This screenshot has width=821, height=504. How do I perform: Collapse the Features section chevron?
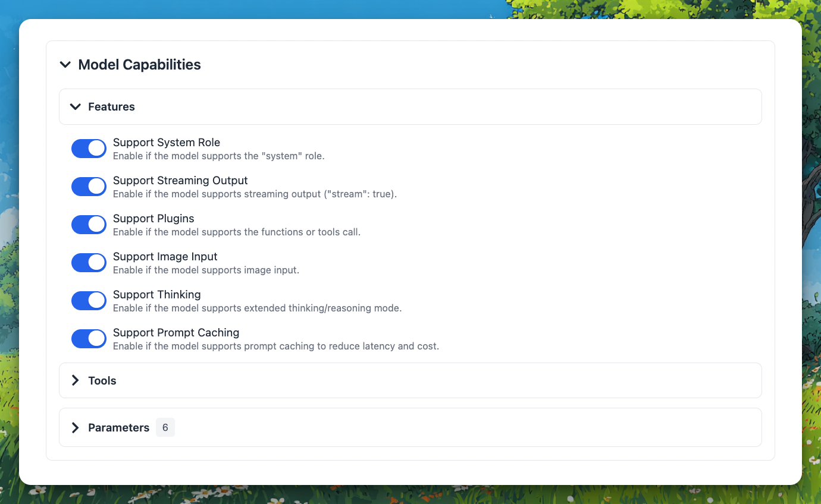[75, 107]
